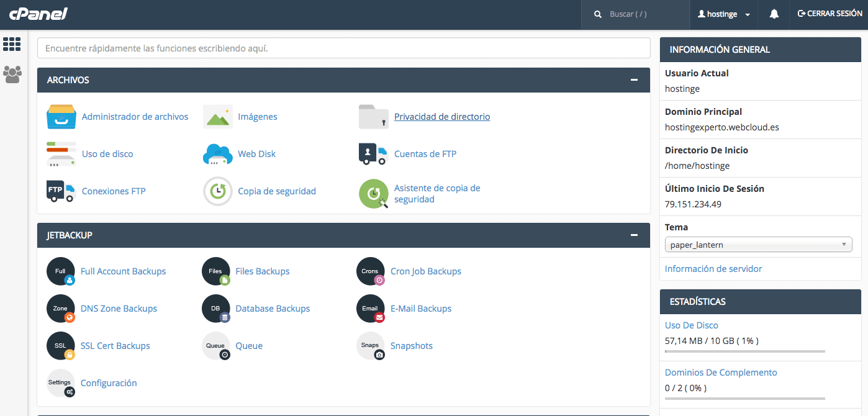This screenshot has height=416, width=868.
Task: Open the hostinge user dropdown
Action: point(724,14)
